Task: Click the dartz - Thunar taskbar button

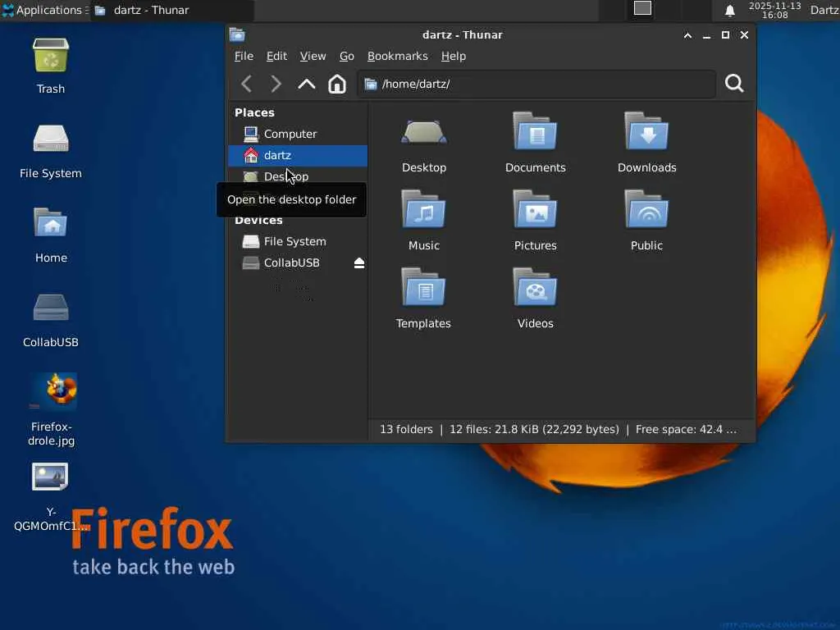Action: click(x=171, y=10)
